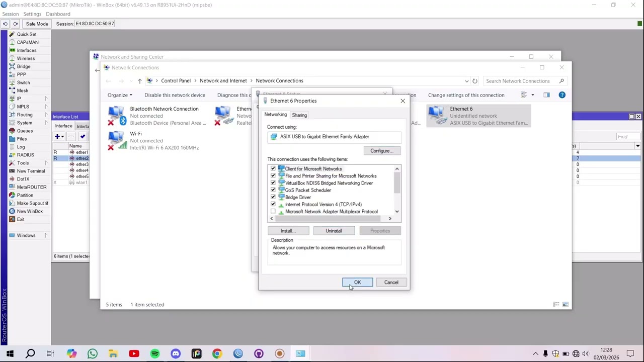Open address bar history dropdown arrow

(x=466, y=81)
